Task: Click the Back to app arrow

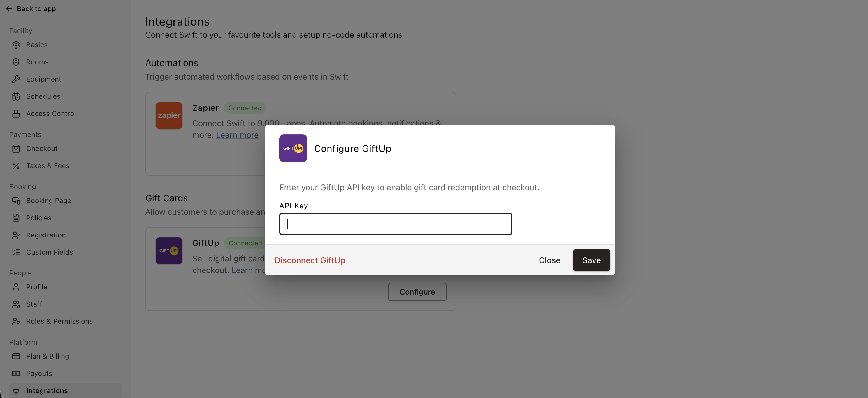Action: pos(9,9)
